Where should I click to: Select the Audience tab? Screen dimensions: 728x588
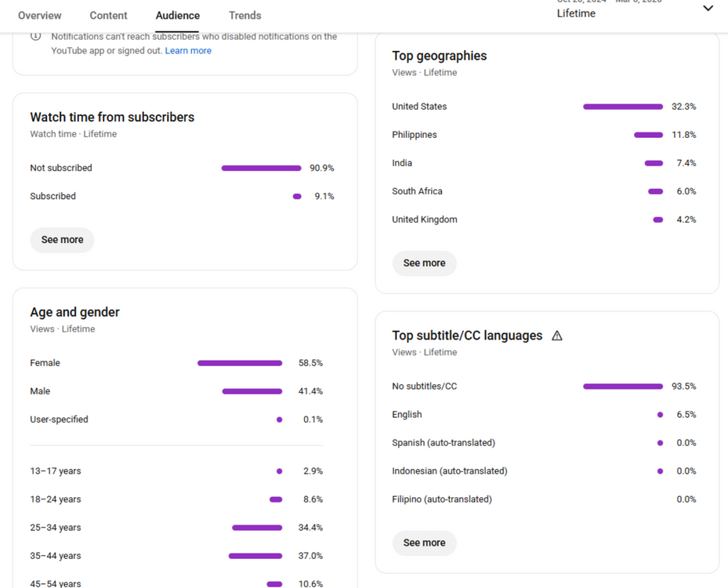pos(177,16)
